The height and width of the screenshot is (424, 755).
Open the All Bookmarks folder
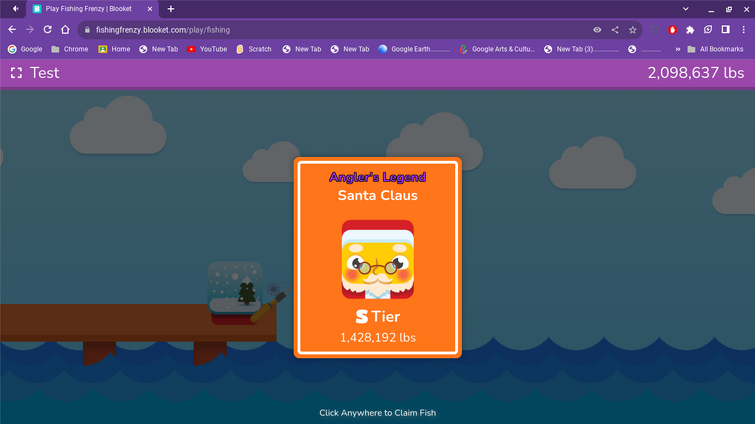715,49
